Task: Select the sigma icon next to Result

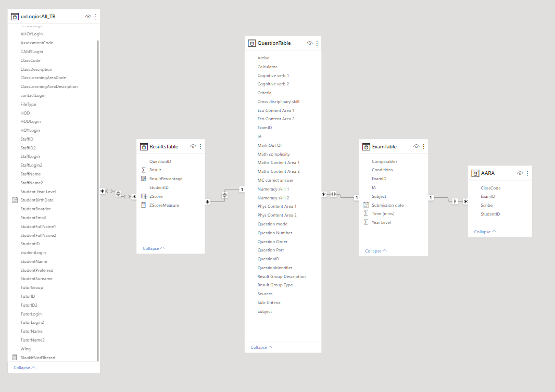Action: click(143, 170)
